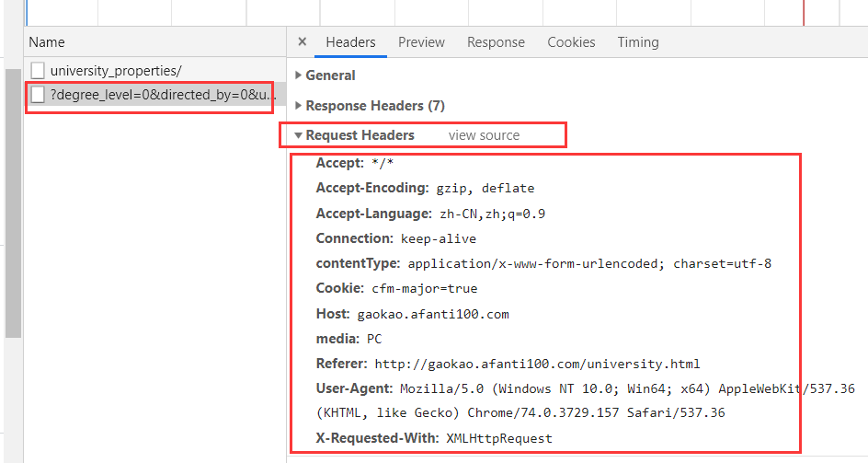Click the red marker in timeline overview

point(804,13)
